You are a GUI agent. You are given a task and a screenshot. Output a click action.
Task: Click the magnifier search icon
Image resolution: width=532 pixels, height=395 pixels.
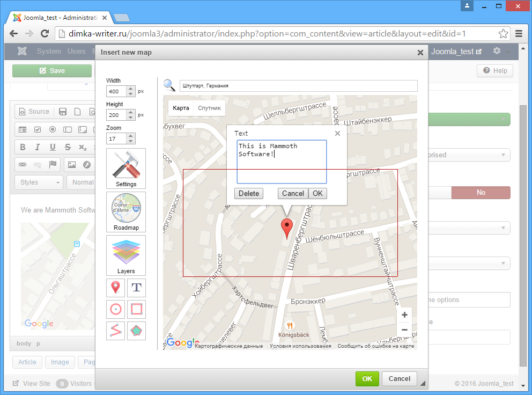tap(169, 85)
